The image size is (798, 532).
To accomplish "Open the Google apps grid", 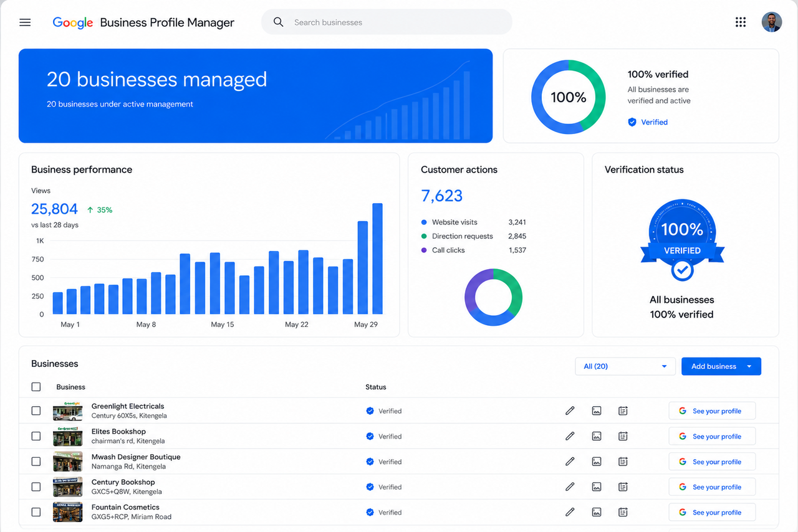I will 741,22.
